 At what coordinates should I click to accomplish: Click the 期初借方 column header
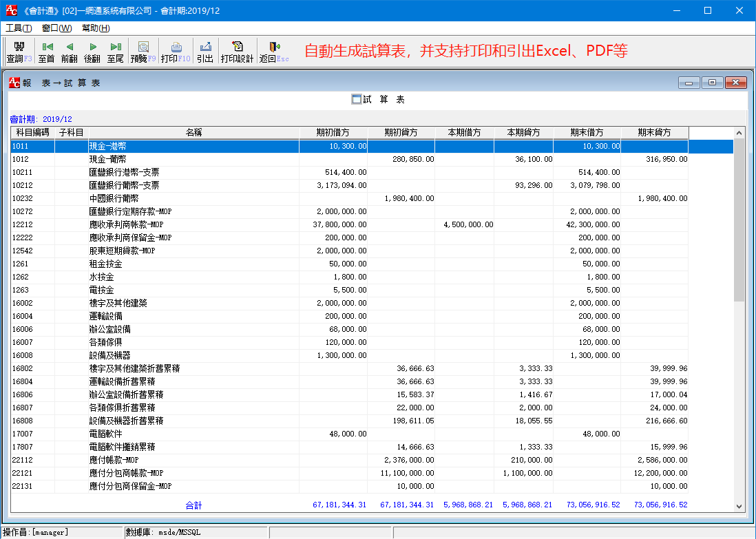pyautogui.click(x=333, y=133)
